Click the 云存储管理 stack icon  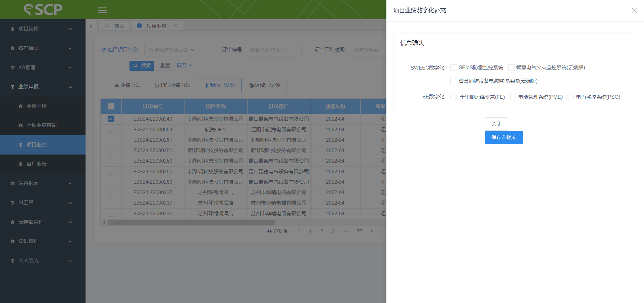tap(12, 222)
